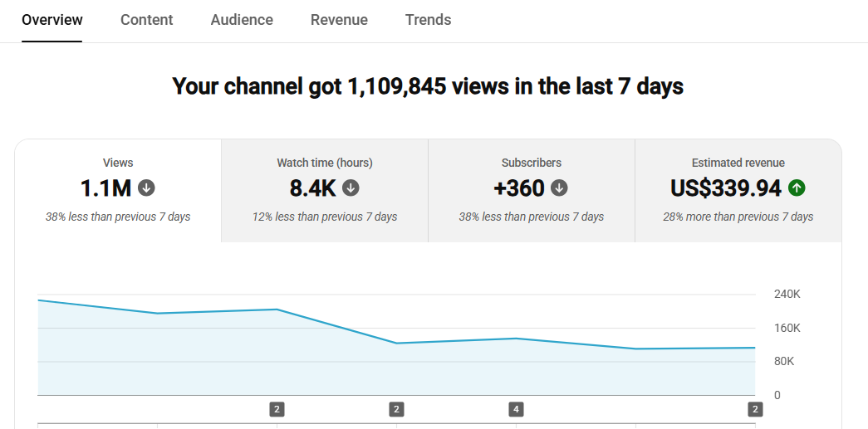Screen dimensions: 868x429
Task: Click the down arrow icon beside +360
Action: [x=559, y=188]
